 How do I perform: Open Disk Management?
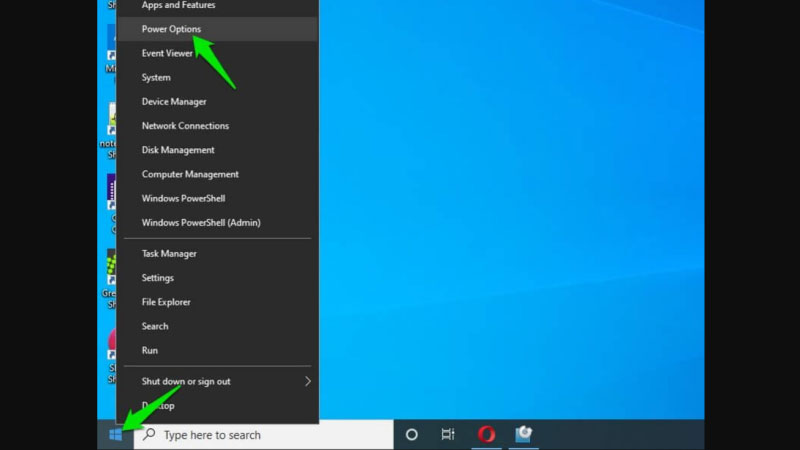tap(178, 150)
